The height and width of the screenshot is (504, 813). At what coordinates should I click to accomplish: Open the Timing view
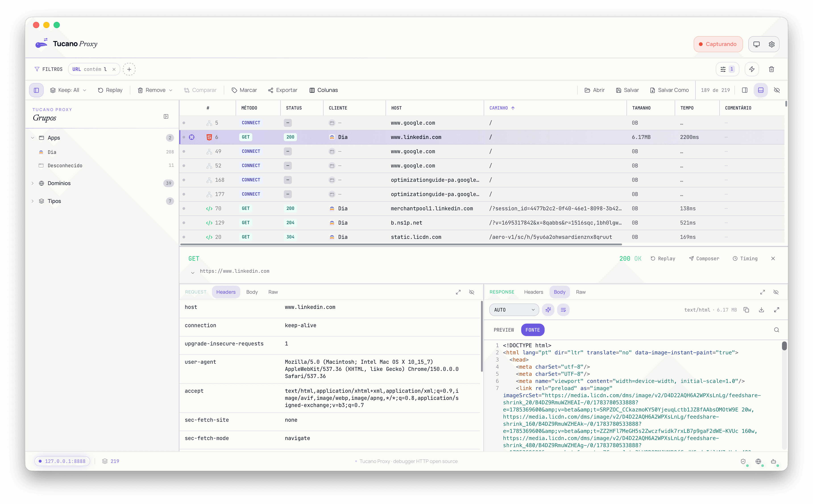click(745, 258)
